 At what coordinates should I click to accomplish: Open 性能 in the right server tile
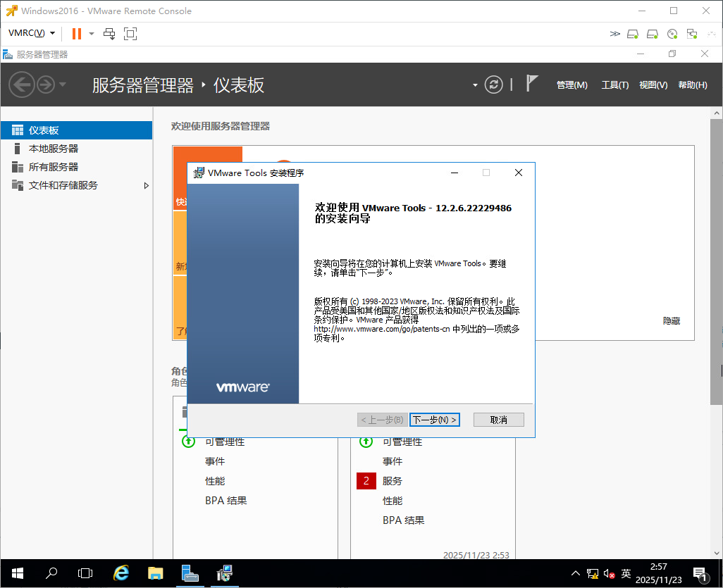pos(393,501)
